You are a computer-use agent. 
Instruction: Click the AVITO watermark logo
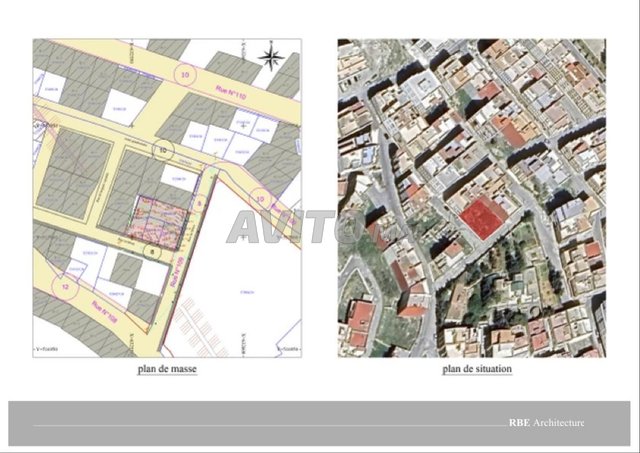(x=290, y=227)
